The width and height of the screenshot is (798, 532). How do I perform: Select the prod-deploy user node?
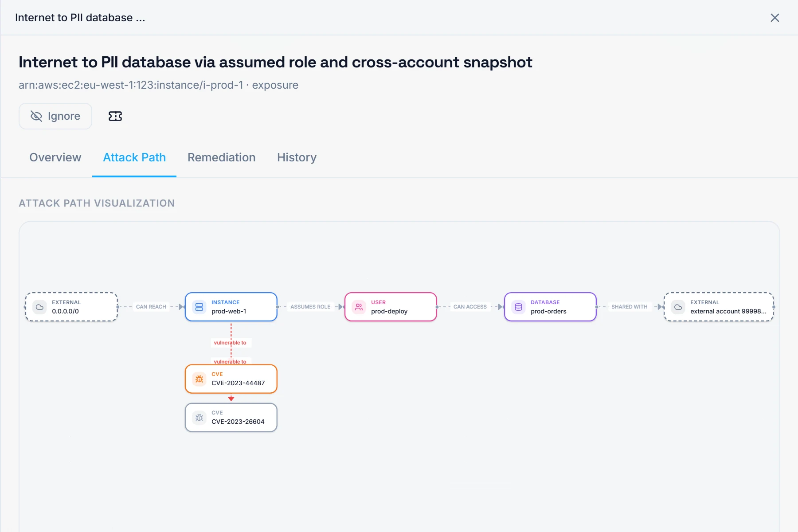391,307
